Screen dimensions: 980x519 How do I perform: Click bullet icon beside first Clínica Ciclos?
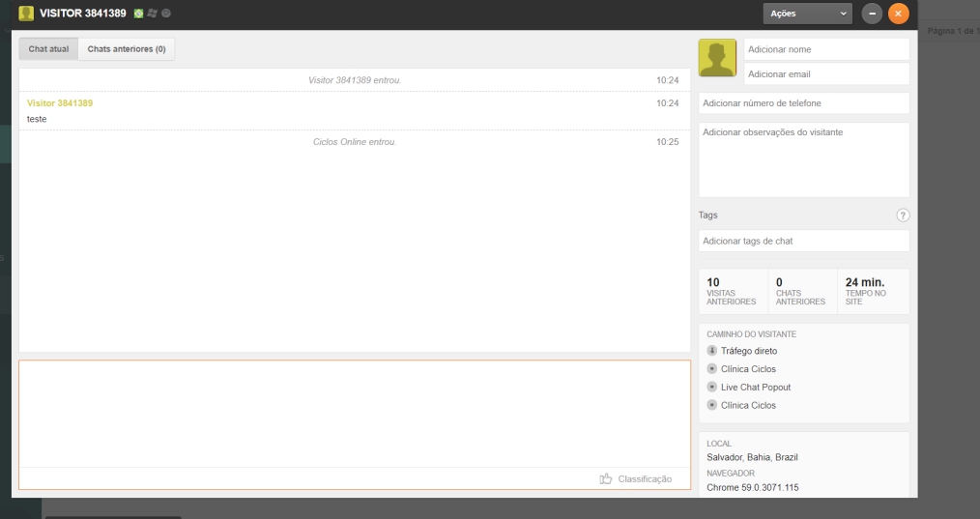click(x=712, y=369)
